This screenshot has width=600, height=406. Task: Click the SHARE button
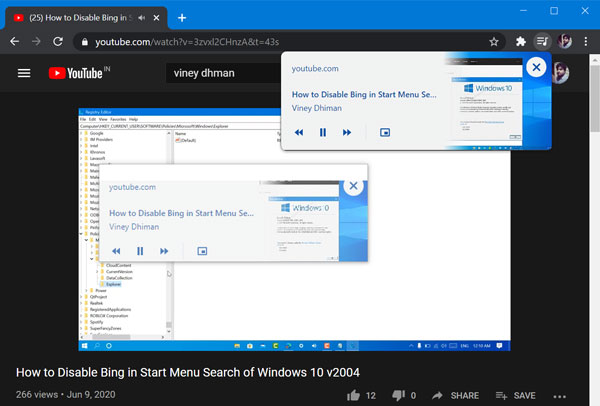click(x=455, y=395)
